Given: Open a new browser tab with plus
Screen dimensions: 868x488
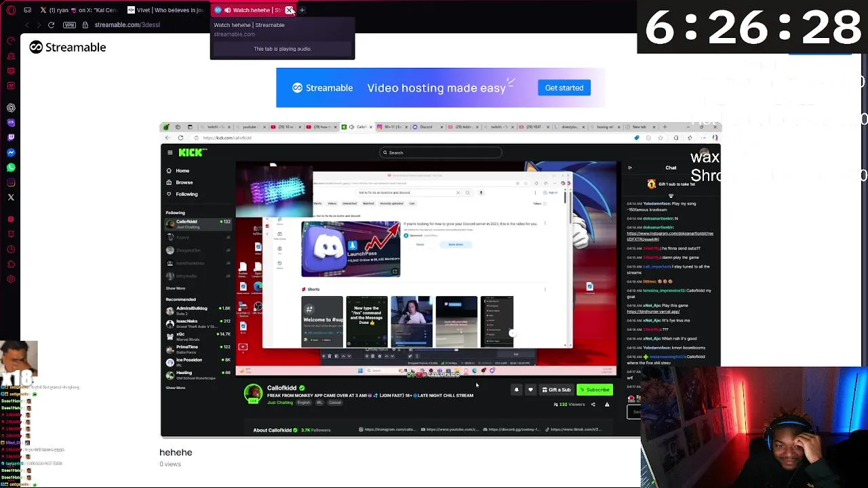Looking at the screenshot, I should point(302,10).
